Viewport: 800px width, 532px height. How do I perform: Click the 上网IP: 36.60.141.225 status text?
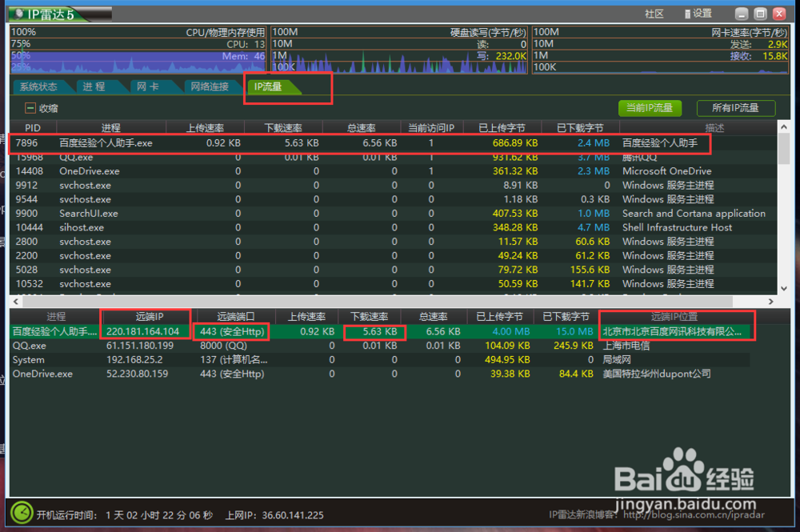click(x=274, y=515)
